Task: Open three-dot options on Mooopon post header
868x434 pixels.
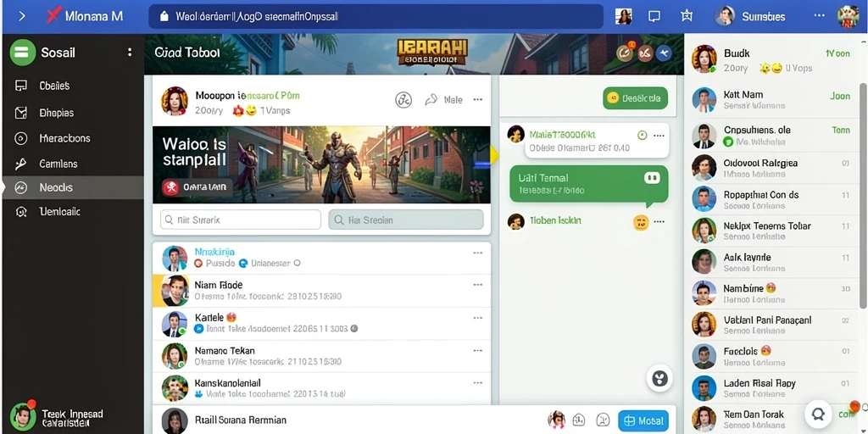Action: [478, 100]
